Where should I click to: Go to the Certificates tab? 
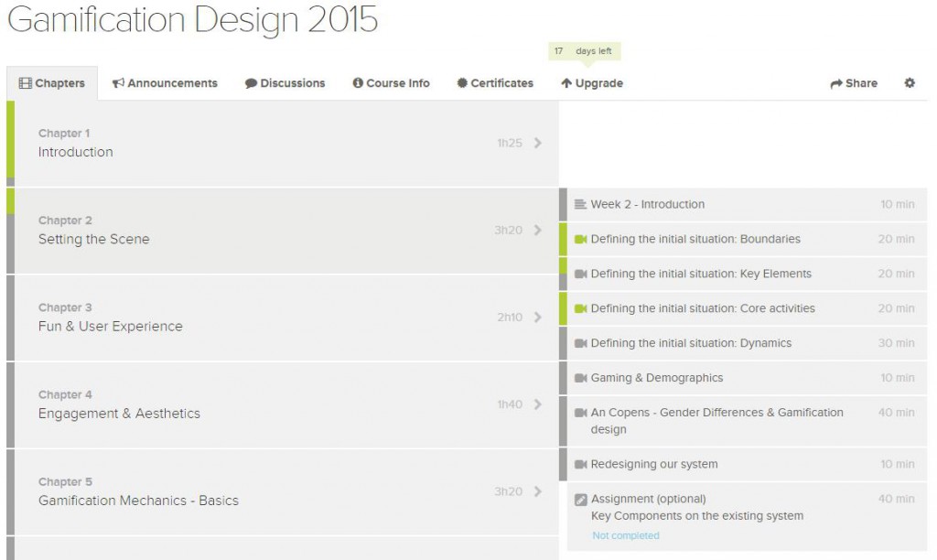point(495,83)
